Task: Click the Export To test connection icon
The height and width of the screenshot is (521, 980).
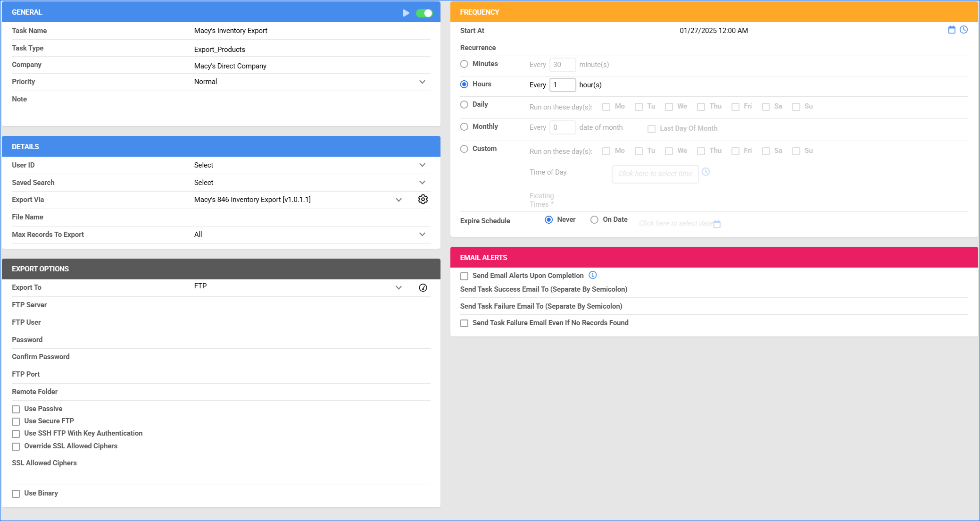Action: (x=423, y=288)
